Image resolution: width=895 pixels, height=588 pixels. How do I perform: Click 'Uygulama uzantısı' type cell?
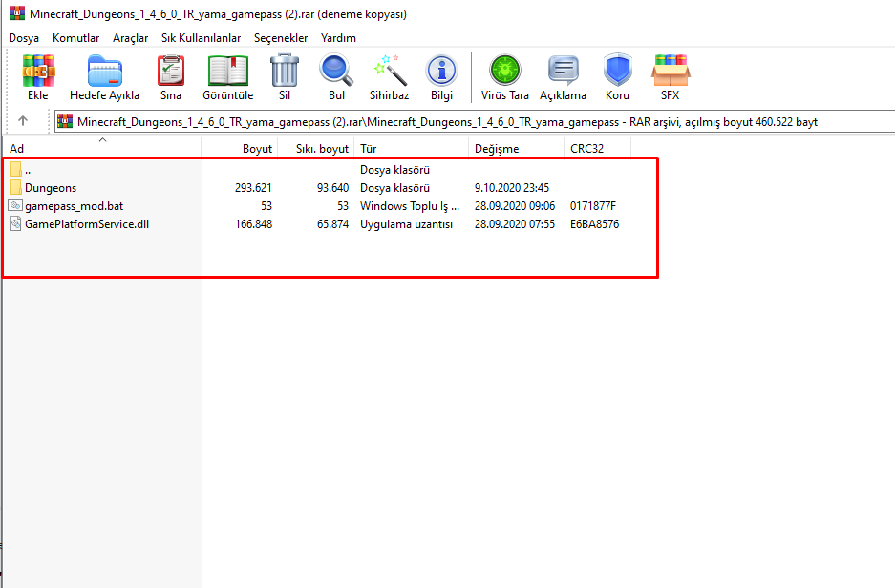pos(406,224)
